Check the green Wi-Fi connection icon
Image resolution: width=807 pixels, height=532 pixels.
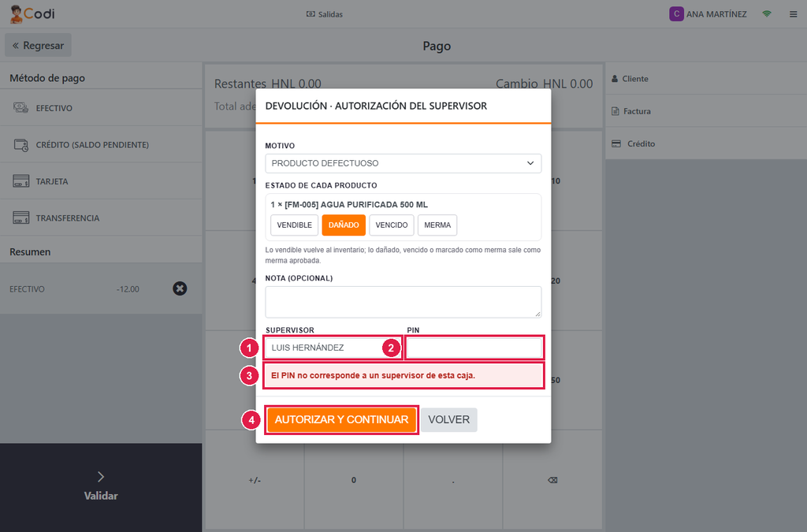pos(767,14)
